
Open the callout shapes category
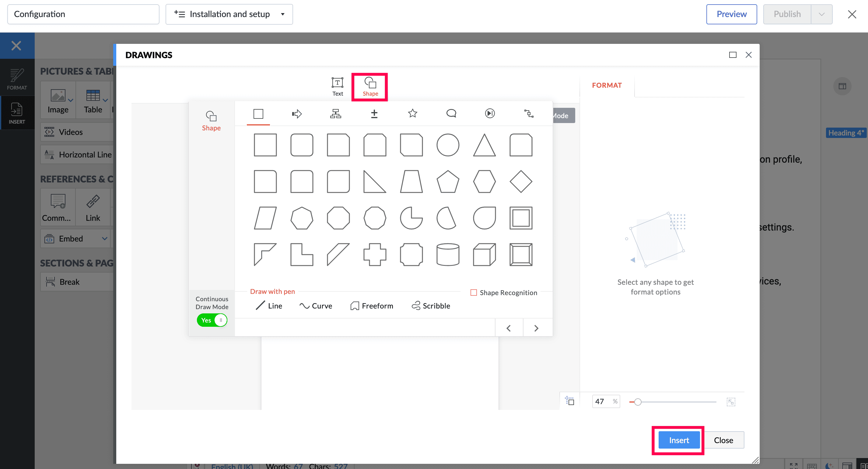tap(451, 114)
